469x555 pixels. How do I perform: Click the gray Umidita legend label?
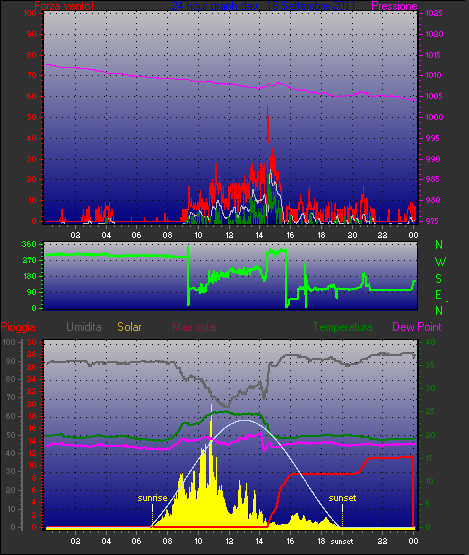84,327
